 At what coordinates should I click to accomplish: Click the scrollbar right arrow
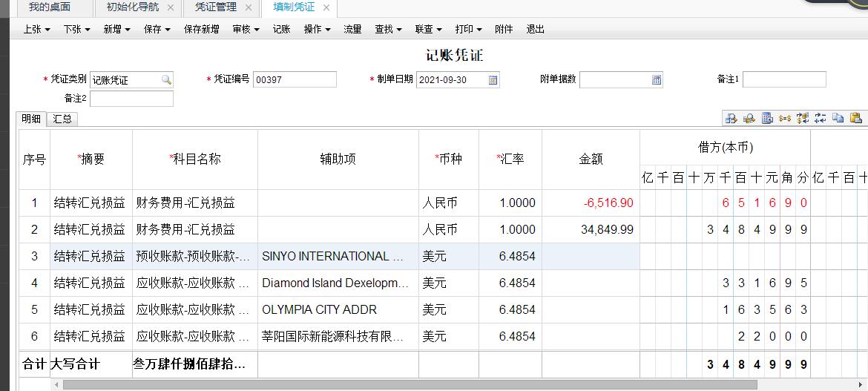[x=860, y=385]
